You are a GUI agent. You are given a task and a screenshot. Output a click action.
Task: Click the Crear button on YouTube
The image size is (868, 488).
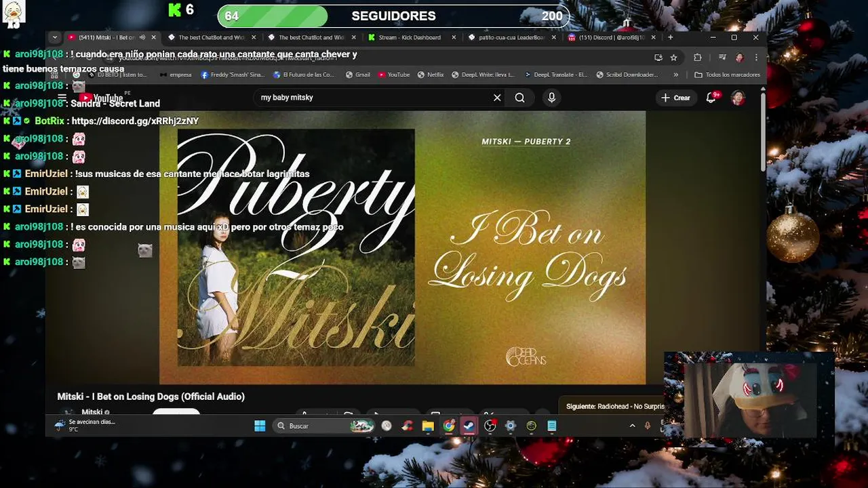(675, 98)
